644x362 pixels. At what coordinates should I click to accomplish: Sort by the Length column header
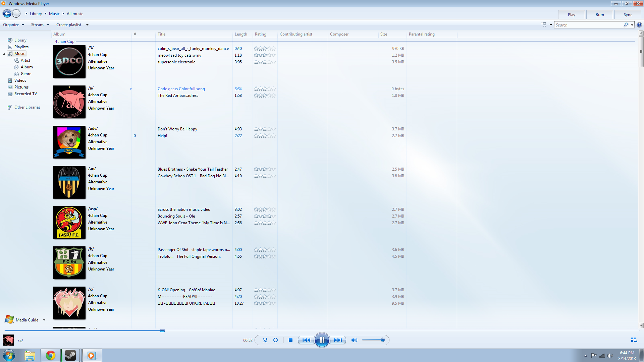point(243,34)
